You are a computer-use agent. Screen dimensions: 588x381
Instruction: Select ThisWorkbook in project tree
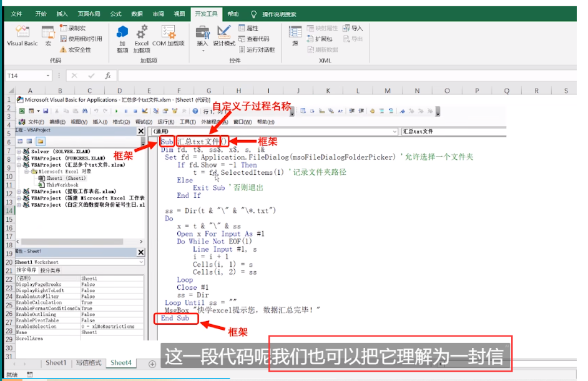58,185
